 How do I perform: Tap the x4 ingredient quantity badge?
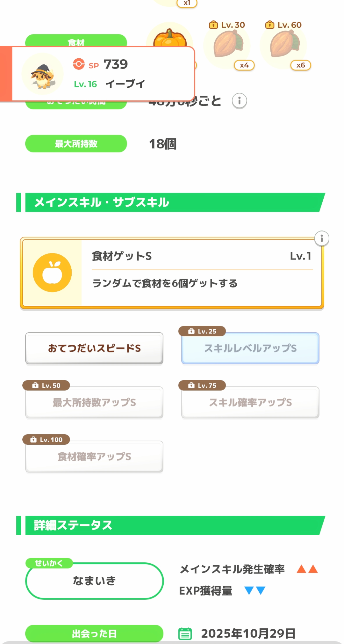(244, 65)
